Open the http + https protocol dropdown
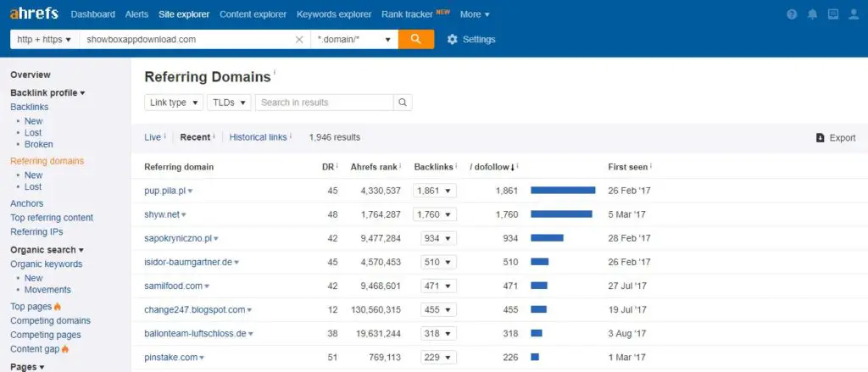This screenshot has height=372, width=868. pos(44,39)
